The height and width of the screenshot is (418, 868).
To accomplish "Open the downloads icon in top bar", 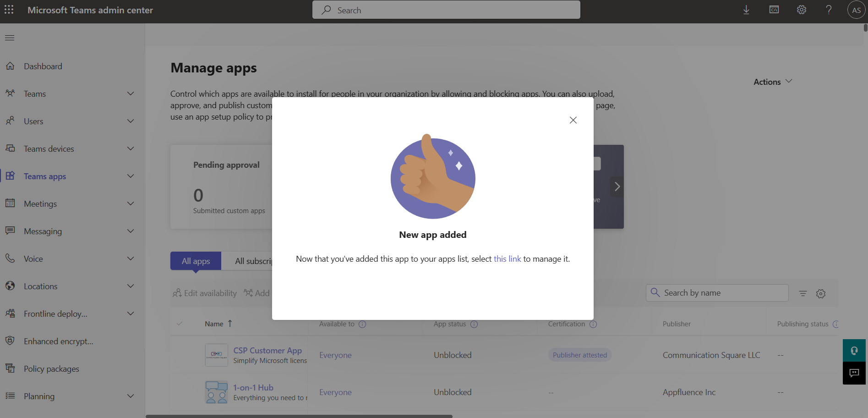I will 746,10.
